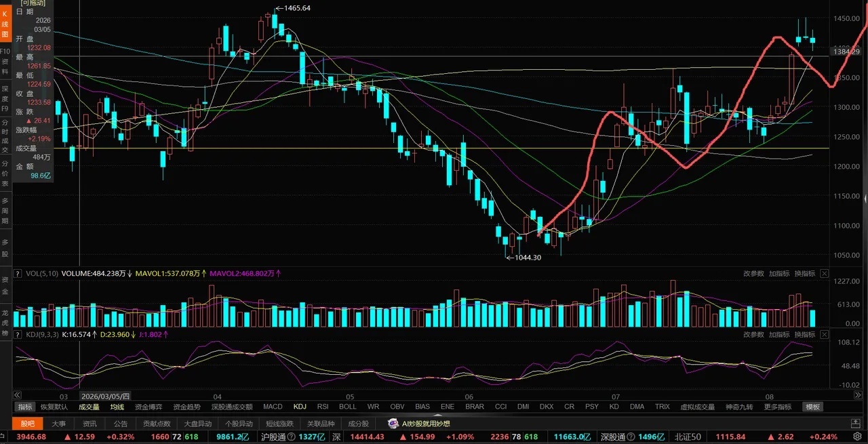The image size is (868, 444).
Task: Select the BRAR indicator
Action: click(x=475, y=407)
